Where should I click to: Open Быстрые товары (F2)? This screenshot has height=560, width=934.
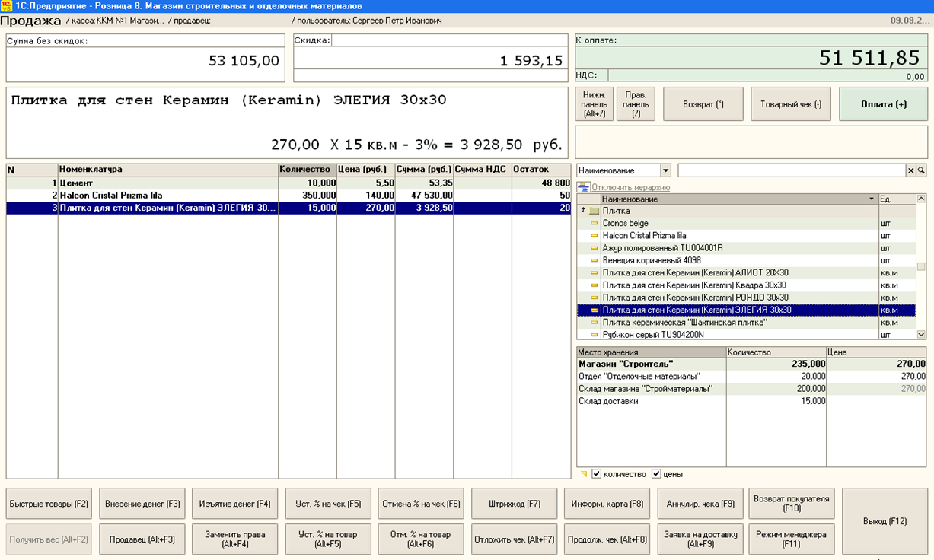(x=49, y=504)
